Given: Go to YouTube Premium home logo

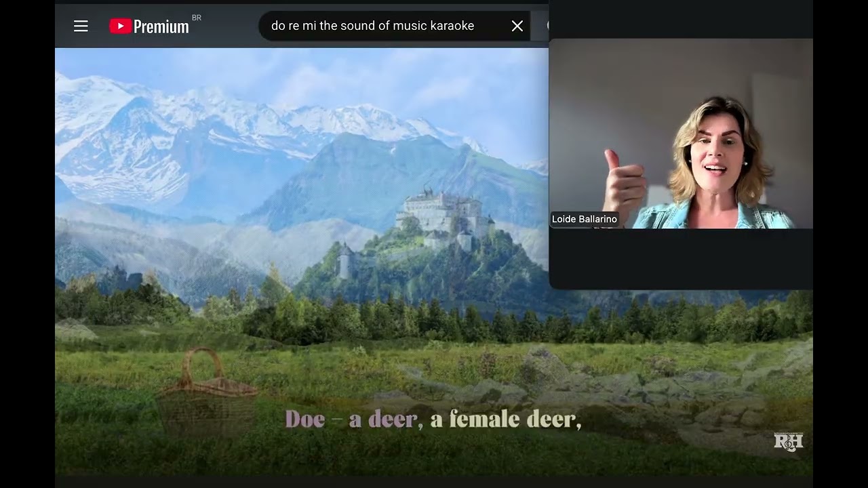Looking at the screenshot, I should pos(149,26).
